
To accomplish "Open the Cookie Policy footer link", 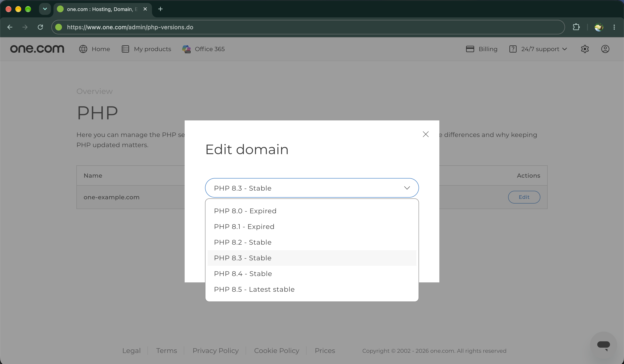I will pyautogui.click(x=277, y=351).
